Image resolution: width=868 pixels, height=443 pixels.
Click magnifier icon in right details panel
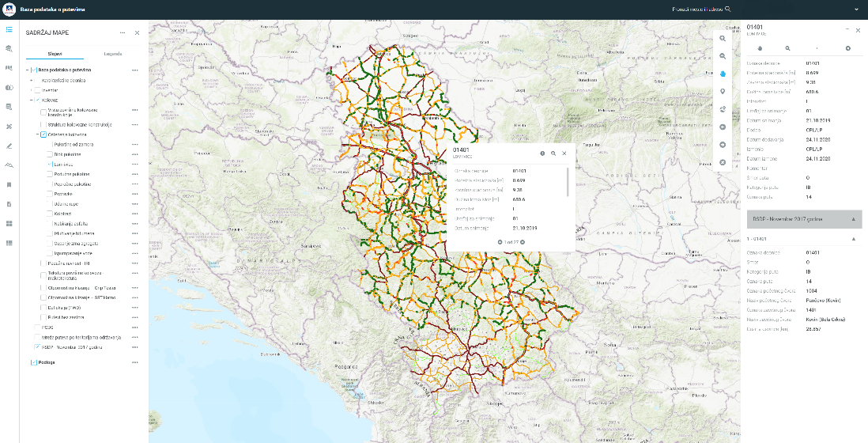[x=787, y=49]
